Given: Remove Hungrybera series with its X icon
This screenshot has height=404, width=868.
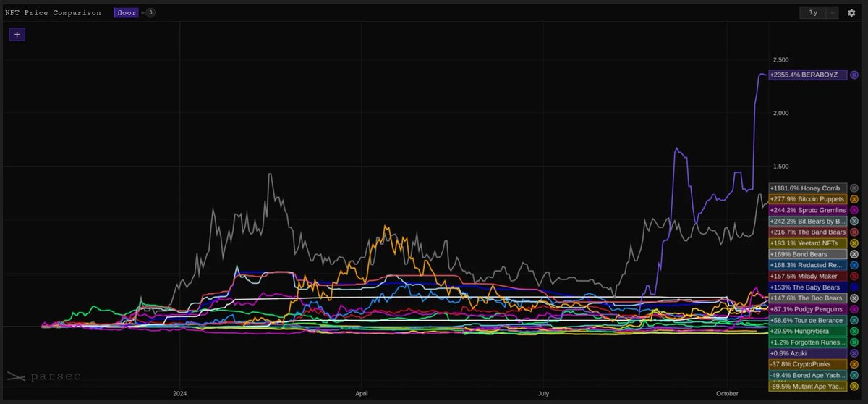Looking at the screenshot, I should pyautogui.click(x=854, y=331).
